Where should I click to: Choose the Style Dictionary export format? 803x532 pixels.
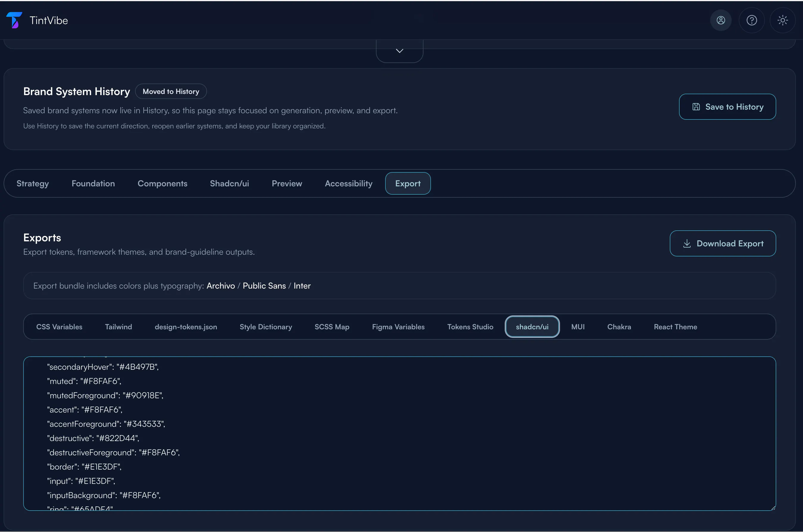coord(266,327)
